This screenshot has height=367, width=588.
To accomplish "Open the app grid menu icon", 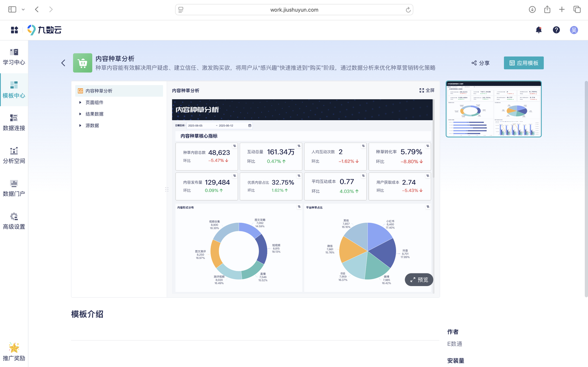I will pos(14,30).
